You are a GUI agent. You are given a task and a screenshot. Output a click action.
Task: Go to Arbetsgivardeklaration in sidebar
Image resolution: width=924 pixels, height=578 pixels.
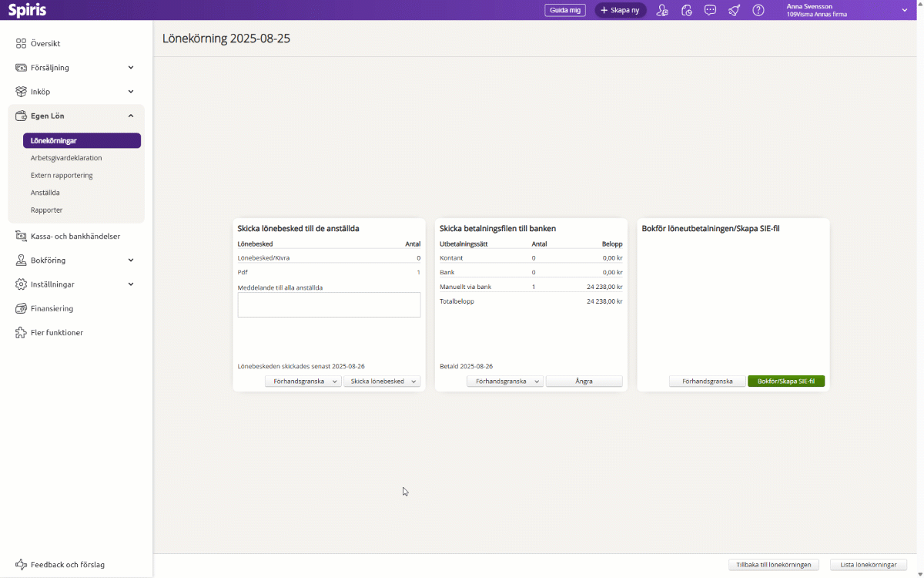(66, 158)
